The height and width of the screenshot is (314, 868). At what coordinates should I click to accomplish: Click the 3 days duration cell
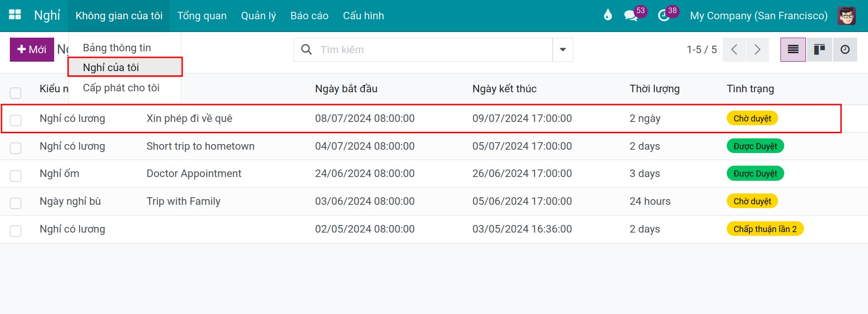[x=645, y=173]
